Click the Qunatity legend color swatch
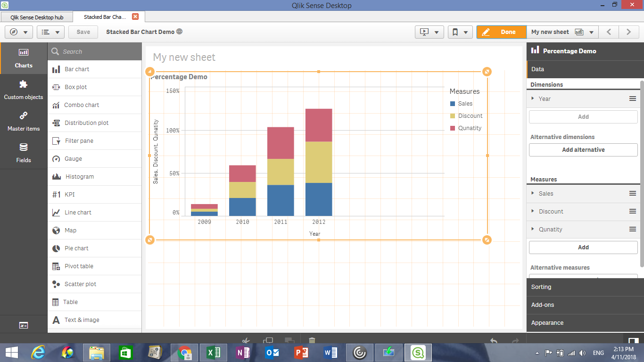Screen dimensions: 644x362 click(x=453, y=128)
